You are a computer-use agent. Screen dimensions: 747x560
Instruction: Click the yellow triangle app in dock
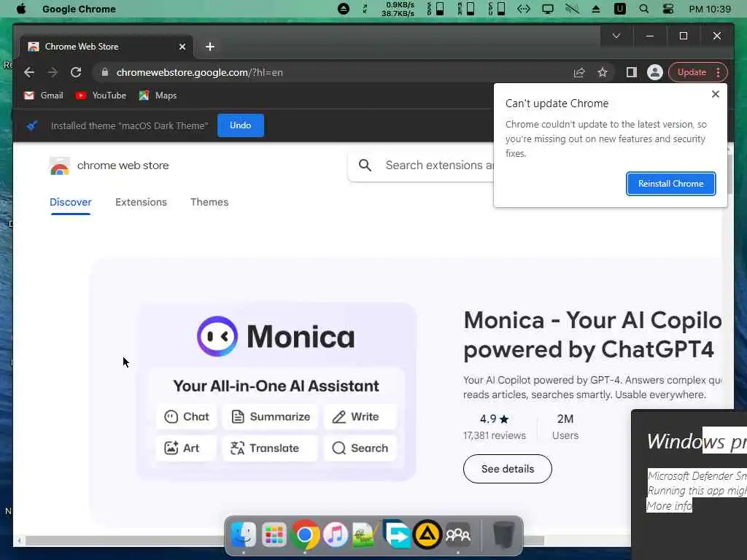click(x=427, y=535)
